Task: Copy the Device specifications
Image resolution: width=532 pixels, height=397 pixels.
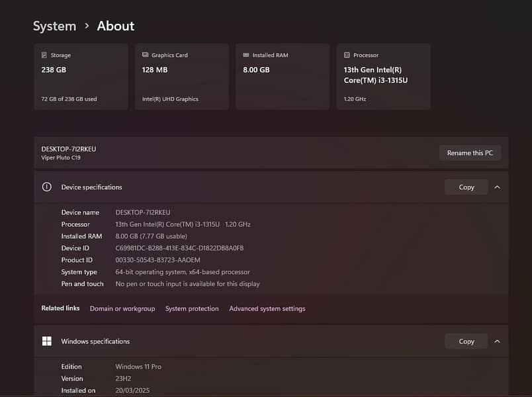Action: (466, 187)
